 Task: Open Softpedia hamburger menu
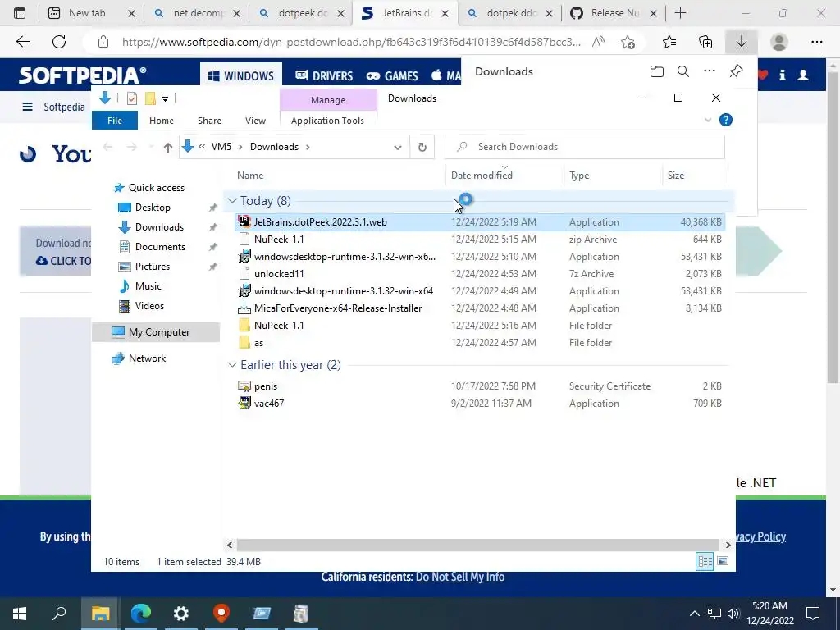(27, 107)
